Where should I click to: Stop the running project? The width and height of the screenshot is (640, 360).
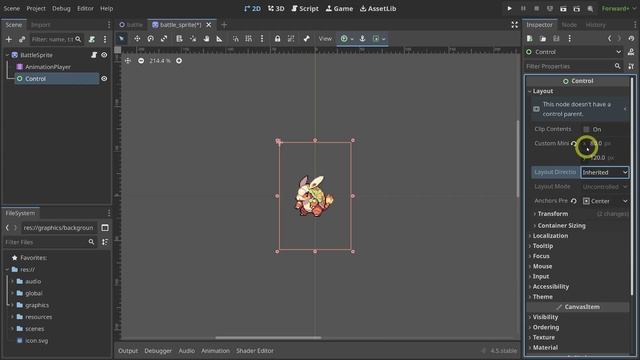click(x=536, y=8)
